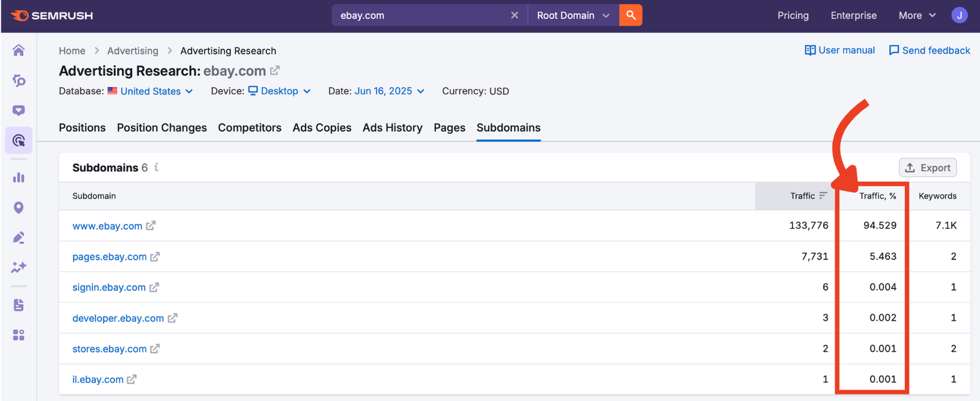Switch to the Competitors tab
This screenshot has width=980, height=401.
[249, 128]
